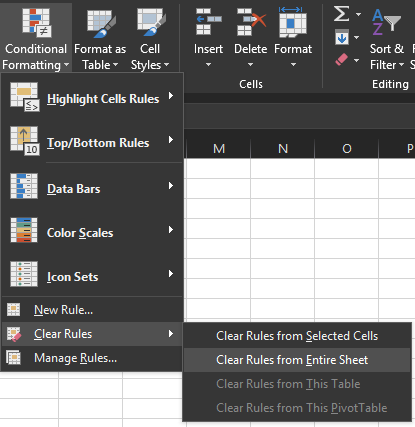Click the Top/Bottom Rules icon
Image resolution: width=415 pixels, height=427 pixels.
[25, 141]
